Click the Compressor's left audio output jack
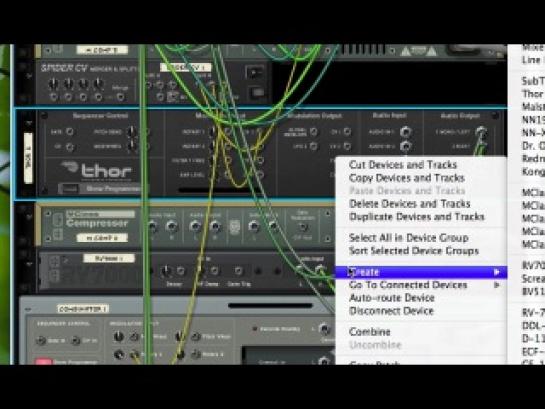The height and width of the screenshot is (409, 545). click(x=195, y=227)
